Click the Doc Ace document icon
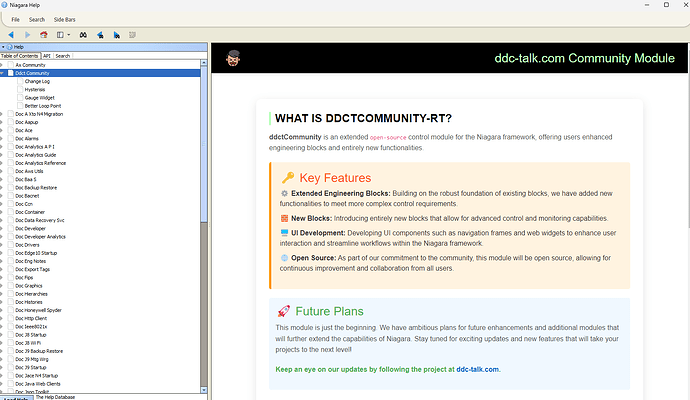Viewport: 690px width, 400px height. coord(11,130)
